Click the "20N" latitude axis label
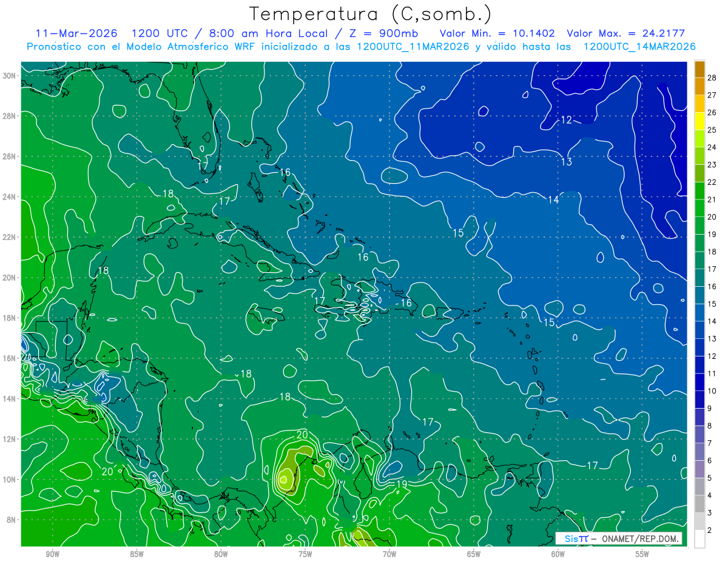The image size is (728, 562). (10, 278)
